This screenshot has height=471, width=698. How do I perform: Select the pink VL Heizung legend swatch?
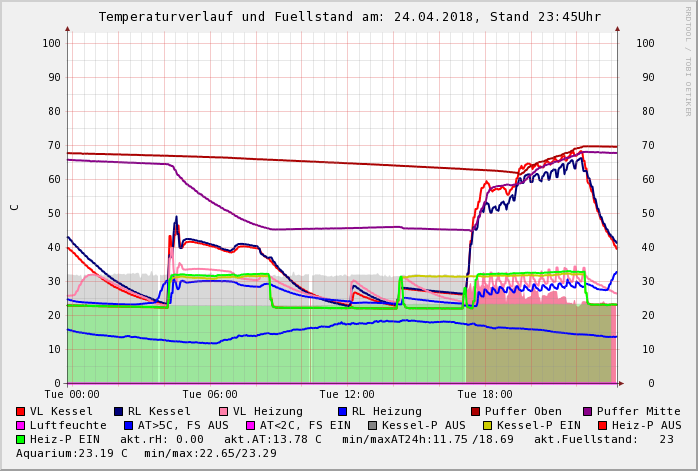point(224,411)
